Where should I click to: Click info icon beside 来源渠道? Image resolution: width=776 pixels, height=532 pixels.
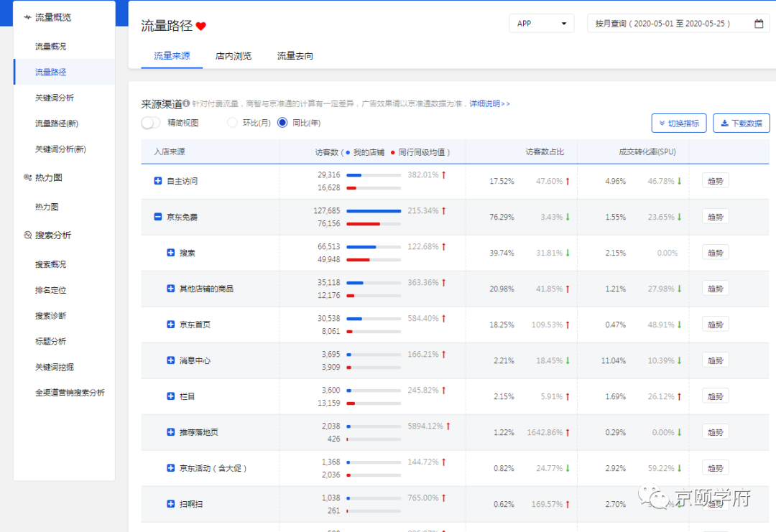(x=186, y=103)
